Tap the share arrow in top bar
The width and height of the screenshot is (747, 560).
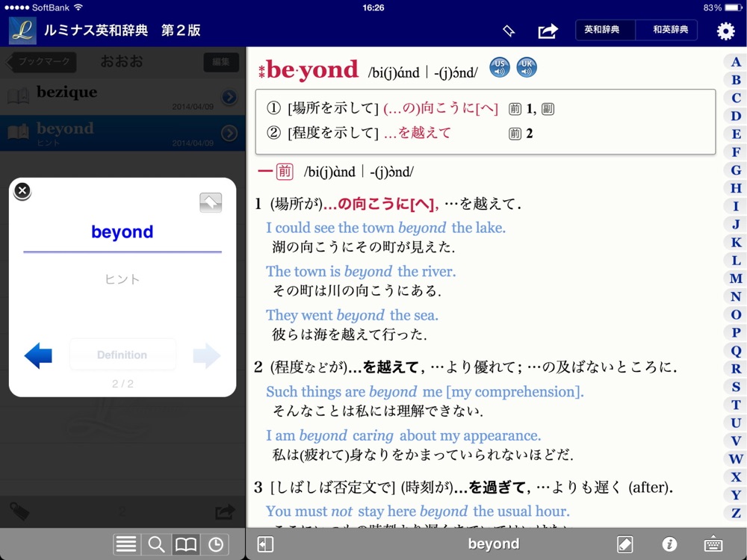pyautogui.click(x=548, y=31)
